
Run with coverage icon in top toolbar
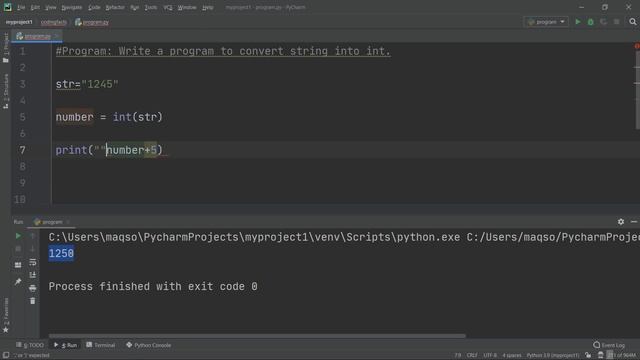[x=604, y=22]
